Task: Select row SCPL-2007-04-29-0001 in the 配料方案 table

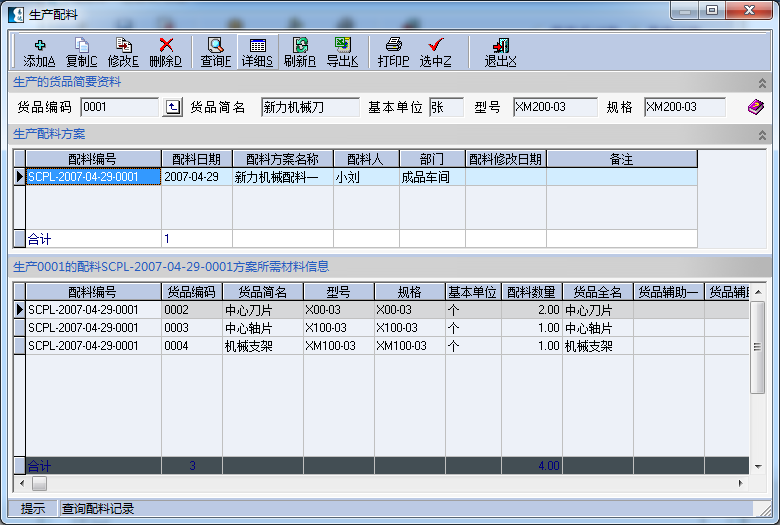Action: click(93, 177)
